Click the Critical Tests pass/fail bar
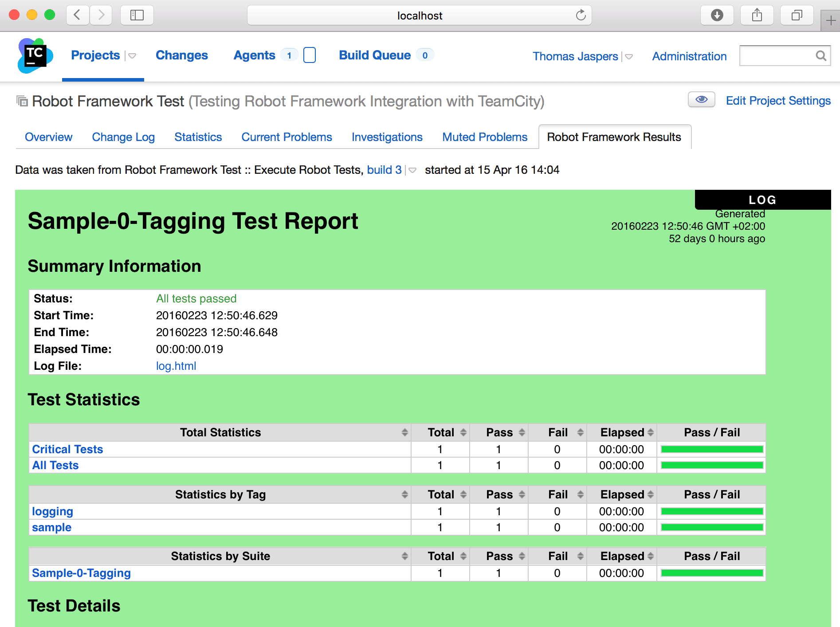 [711, 449]
